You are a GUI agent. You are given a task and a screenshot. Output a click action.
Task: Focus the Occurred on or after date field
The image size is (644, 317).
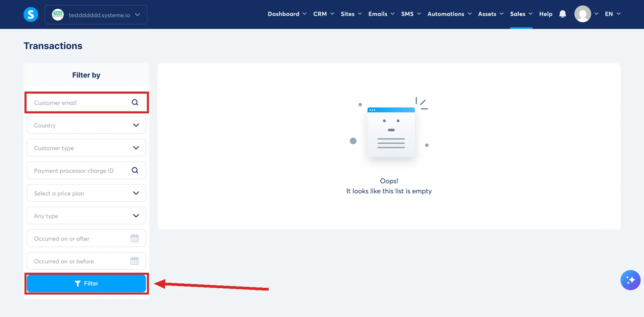pos(86,238)
